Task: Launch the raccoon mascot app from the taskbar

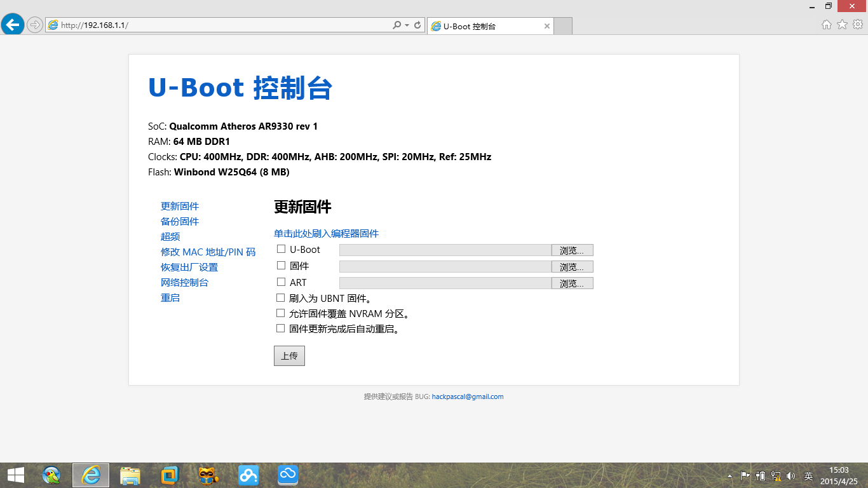Action: tap(209, 475)
